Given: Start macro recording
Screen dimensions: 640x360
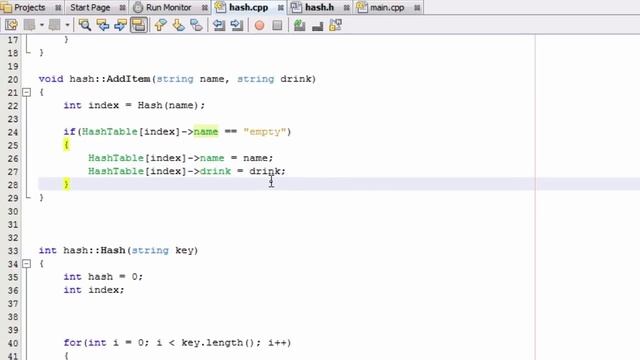Looking at the screenshot, I should (x=259, y=26).
